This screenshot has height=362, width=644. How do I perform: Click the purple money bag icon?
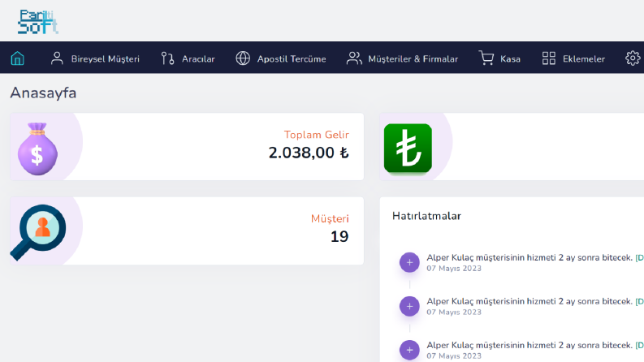[x=37, y=149]
